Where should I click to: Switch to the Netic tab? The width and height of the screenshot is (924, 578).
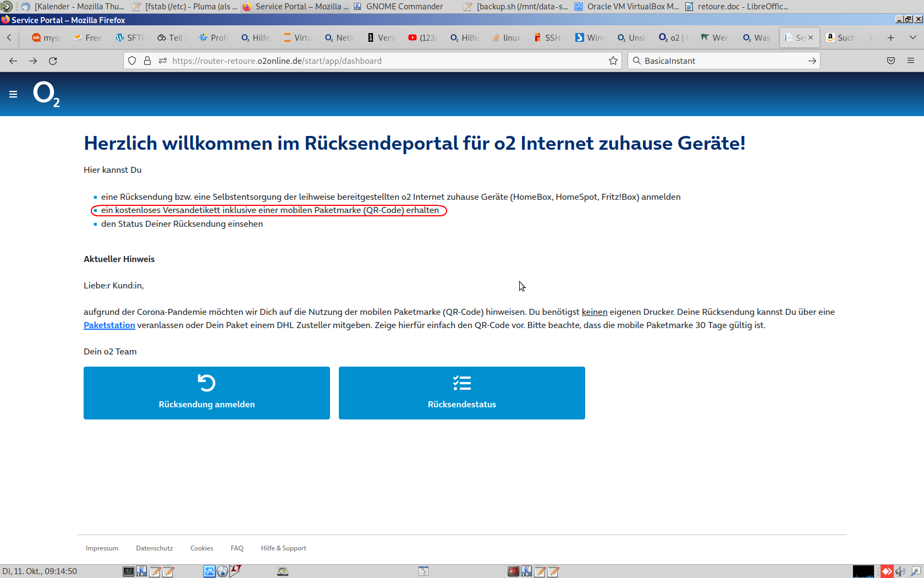point(339,38)
